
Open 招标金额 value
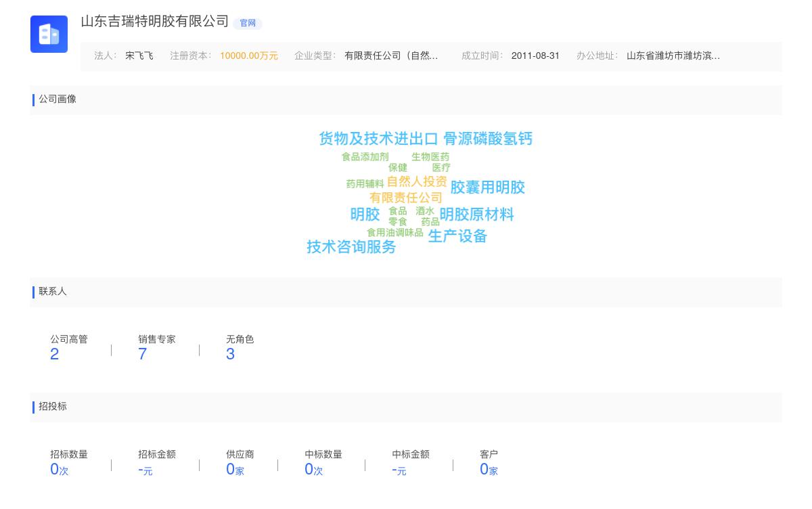(145, 470)
